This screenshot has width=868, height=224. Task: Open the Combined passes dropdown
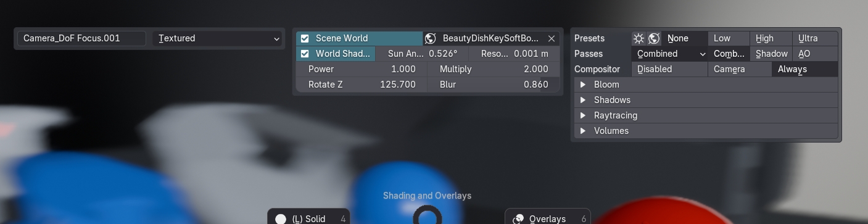coord(670,54)
